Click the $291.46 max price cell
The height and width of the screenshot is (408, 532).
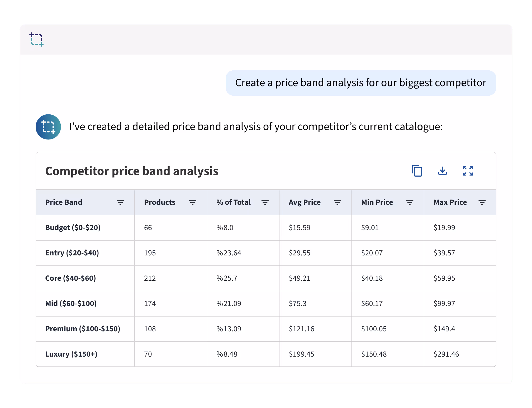pyautogui.click(x=446, y=354)
